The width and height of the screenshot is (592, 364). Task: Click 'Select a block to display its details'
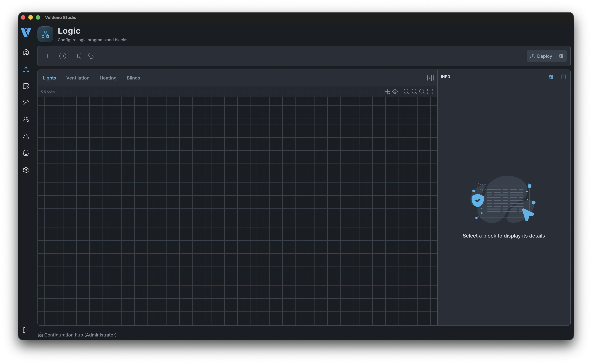click(x=504, y=236)
